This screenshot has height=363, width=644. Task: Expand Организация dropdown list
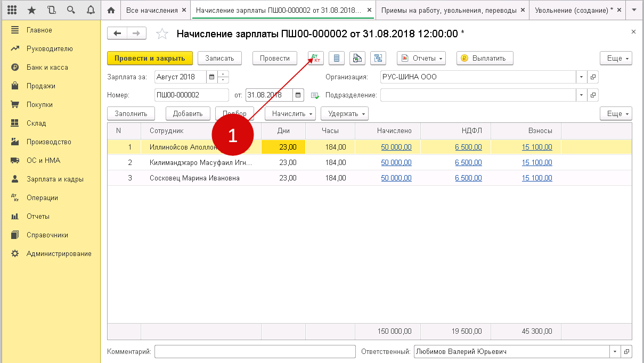coord(581,77)
